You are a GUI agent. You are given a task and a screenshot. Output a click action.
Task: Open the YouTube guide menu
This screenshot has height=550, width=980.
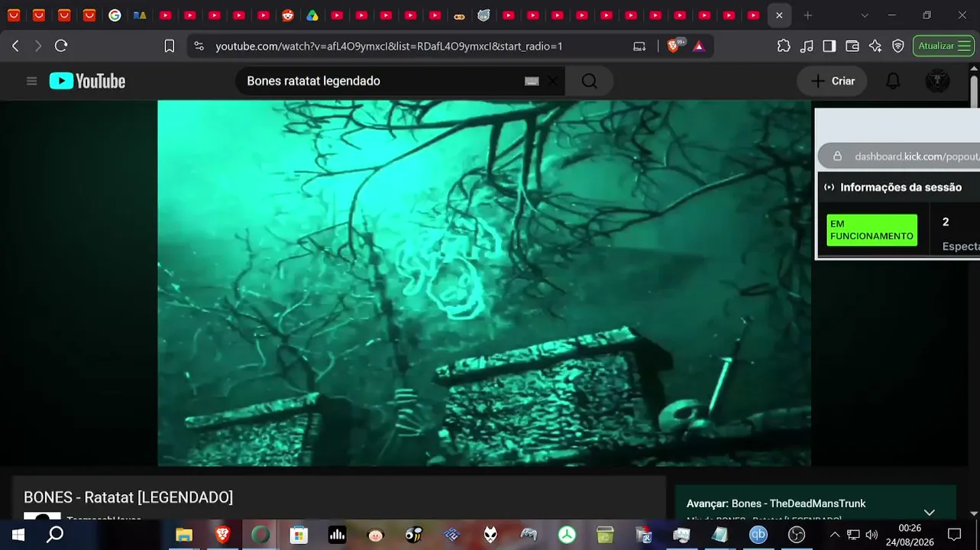(31, 81)
